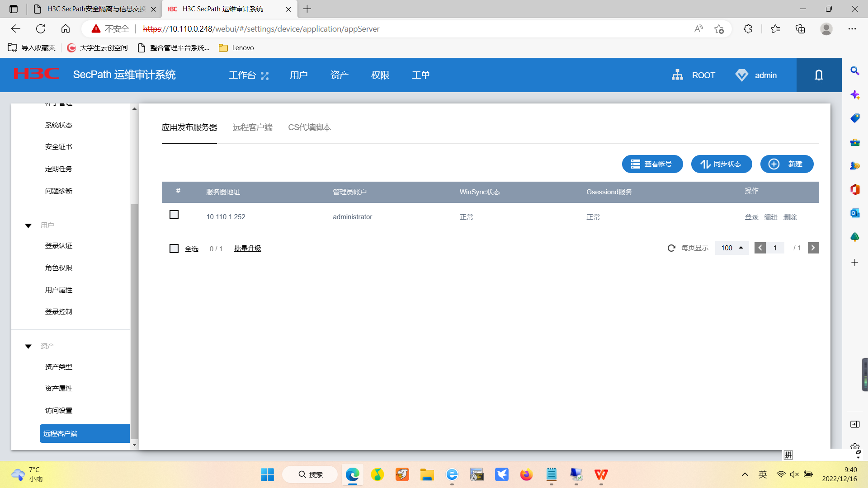This screenshot has height=488, width=868.
Task: Click the notification bell icon
Action: 819,75
